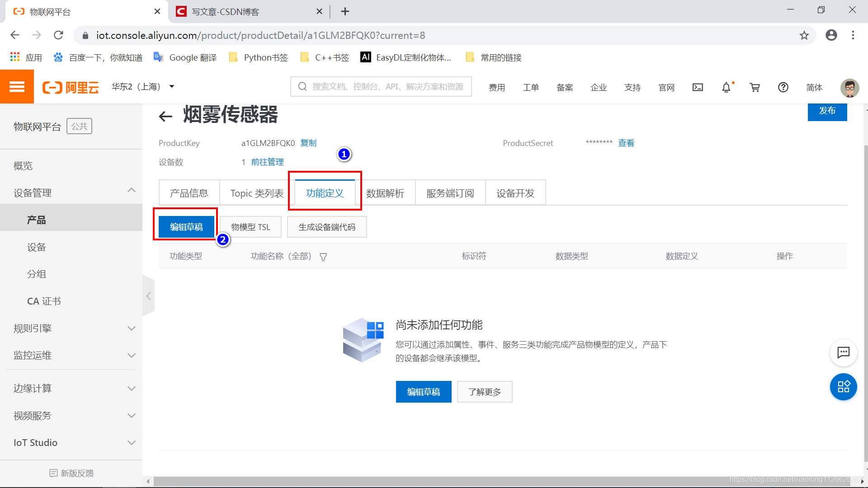Switch to the Topic 类列表 tab
Viewport: 868px width, 488px height.
tap(257, 193)
